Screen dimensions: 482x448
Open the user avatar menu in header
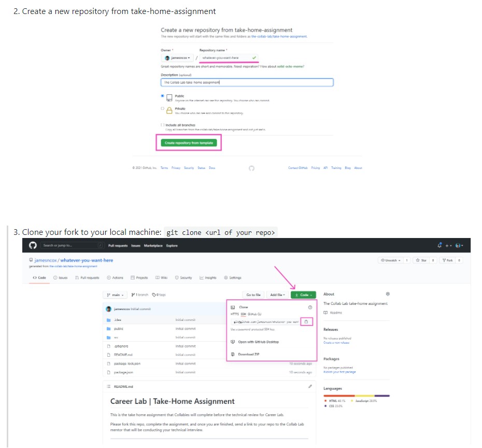[459, 245]
